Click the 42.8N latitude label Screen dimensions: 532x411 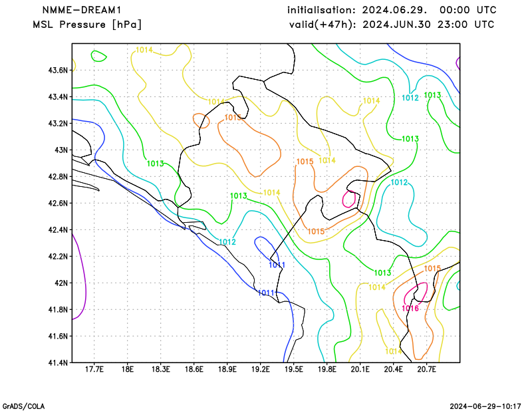coord(58,176)
